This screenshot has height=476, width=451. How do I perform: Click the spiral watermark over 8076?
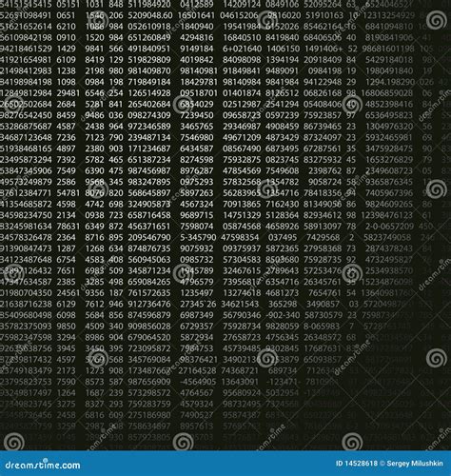[98, 189]
